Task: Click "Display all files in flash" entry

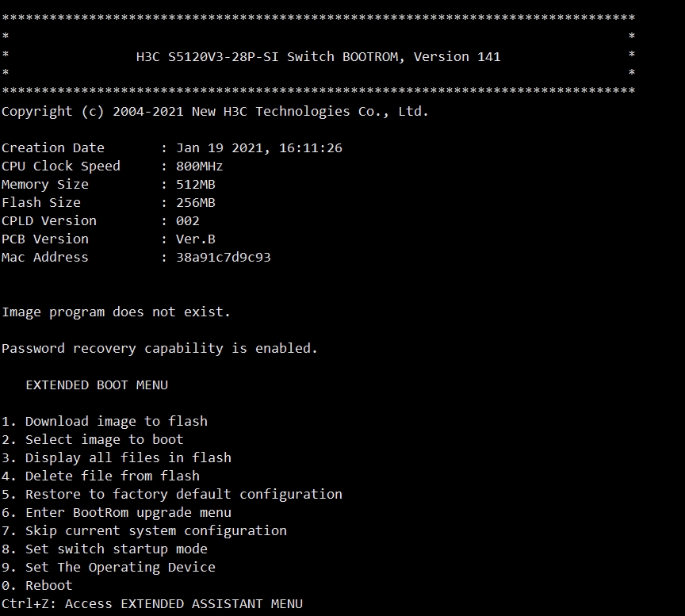Action: coord(117,457)
